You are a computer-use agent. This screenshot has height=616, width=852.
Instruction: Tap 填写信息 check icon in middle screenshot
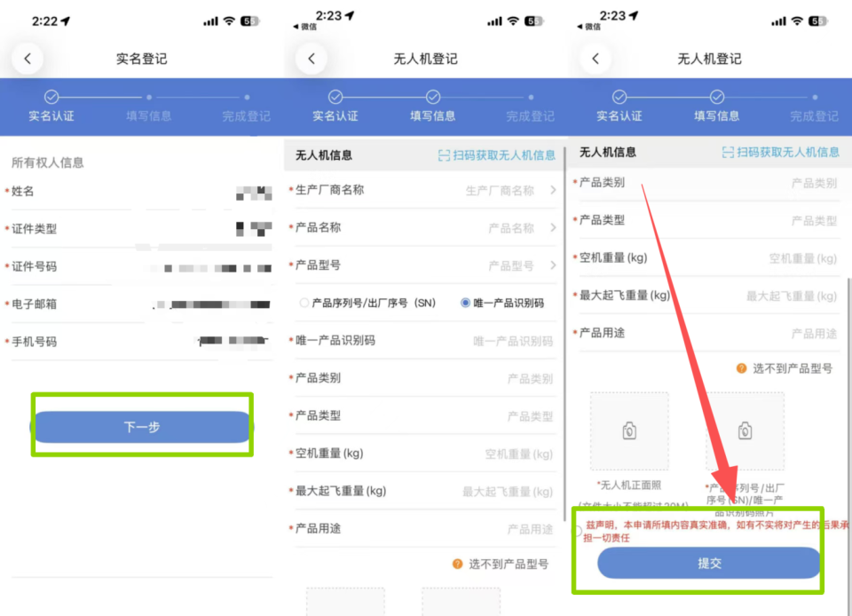[x=433, y=98]
